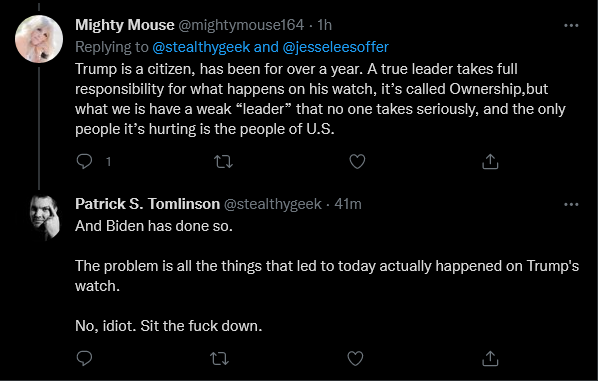Viewport: 598px width, 381px height.
Task: Open Patrick S. Tomlinson display name profile
Action: [147, 204]
